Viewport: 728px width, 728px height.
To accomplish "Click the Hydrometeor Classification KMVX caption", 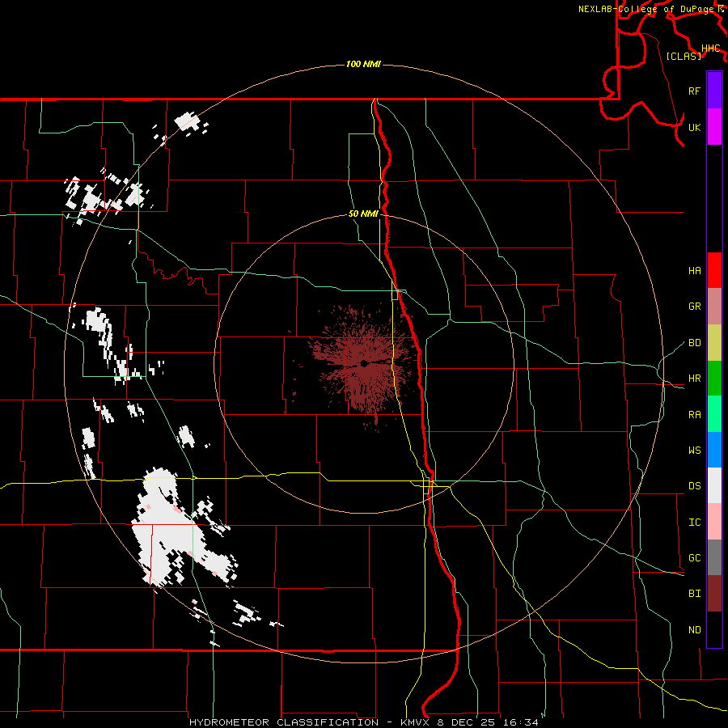I will point(363,722).
